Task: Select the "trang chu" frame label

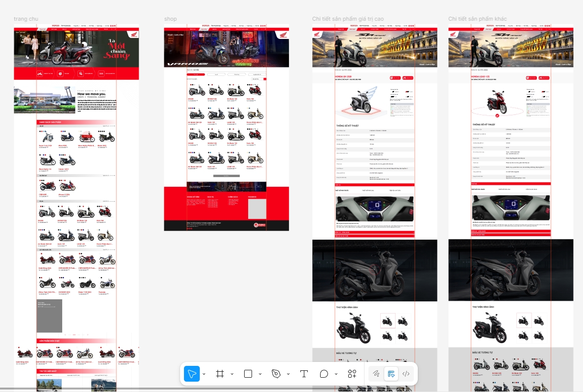Action: pyautogui.click(x=26, y=19)
